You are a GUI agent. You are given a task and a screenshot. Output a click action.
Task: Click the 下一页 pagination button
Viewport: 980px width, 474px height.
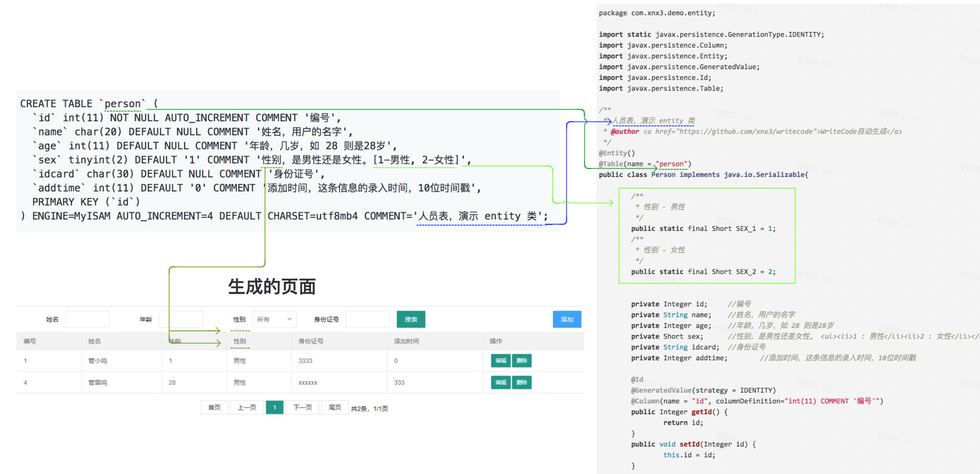[302, 408]
